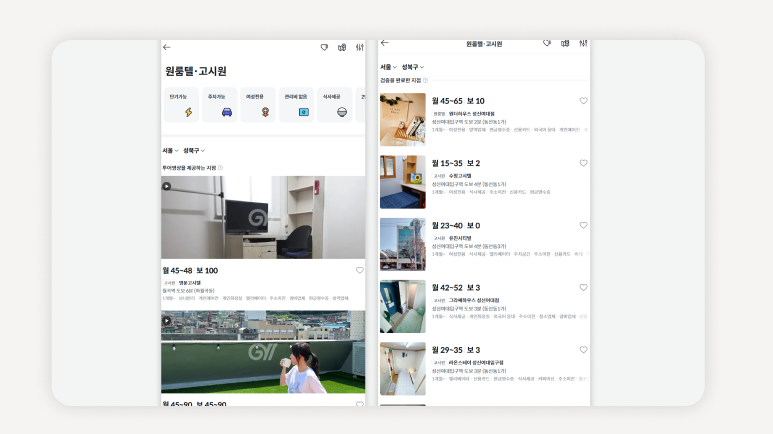Favorite the 월 45~65 보 10 listing
Screen dimensions: 773x434
[x=584, y=101]
